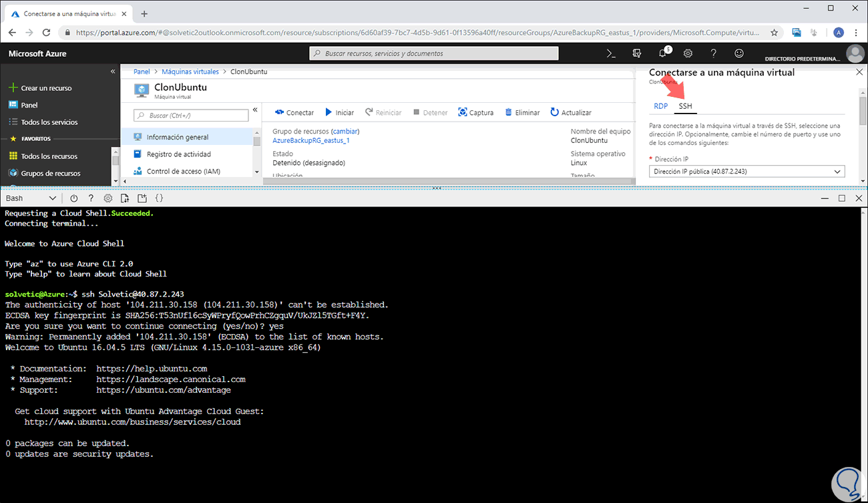Open Todos los servicios
This screenshot has height=503, width=868.
pyautogui.click(x=43, y=122)
